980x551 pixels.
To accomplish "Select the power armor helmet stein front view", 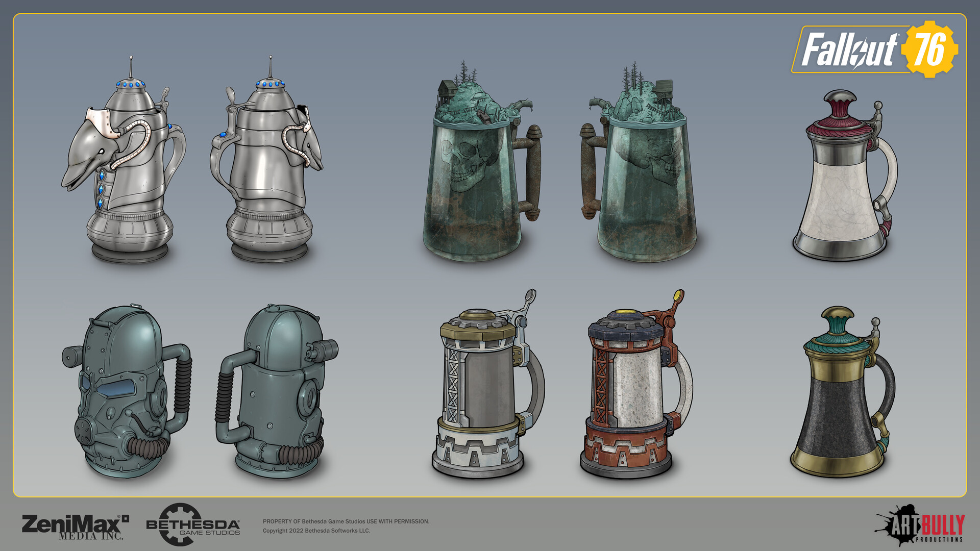I will (x=127, y=391).
